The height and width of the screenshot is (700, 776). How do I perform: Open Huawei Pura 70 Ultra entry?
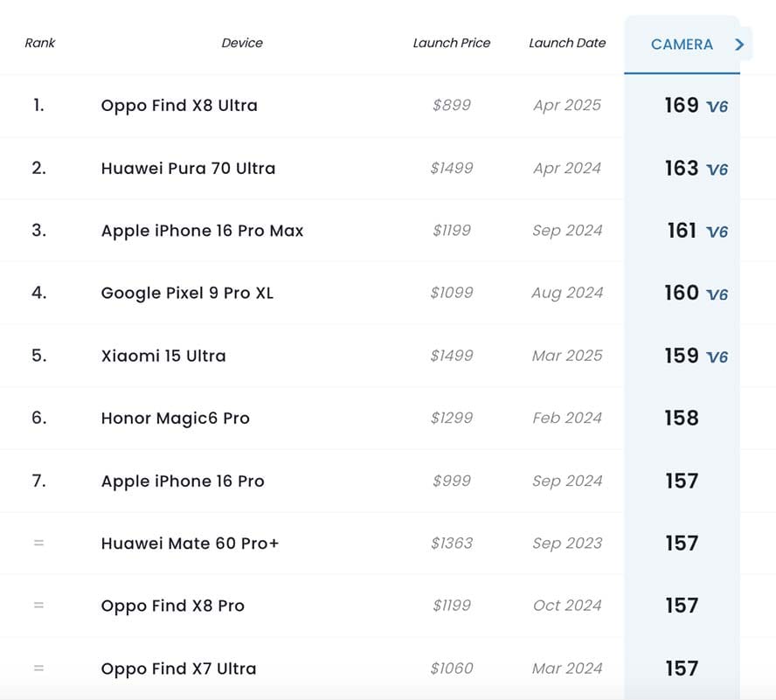[188, 169]
